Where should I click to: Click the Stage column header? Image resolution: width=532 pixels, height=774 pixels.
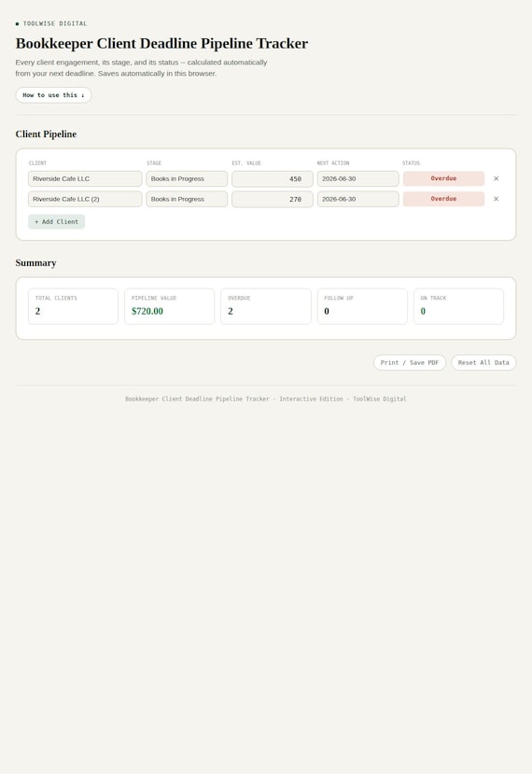[154, 162]
